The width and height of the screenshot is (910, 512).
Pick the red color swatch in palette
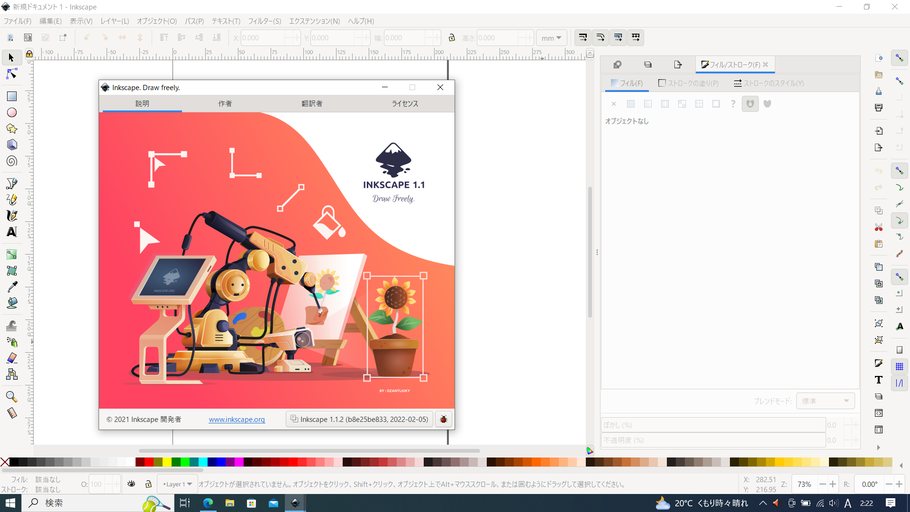149,462
